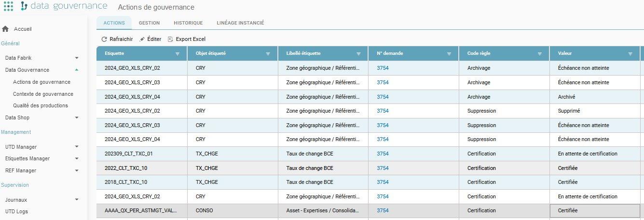This screenshot has height=220, width=644.
Task: Click the Supervision section heading
Action: [x=15, y=185]
